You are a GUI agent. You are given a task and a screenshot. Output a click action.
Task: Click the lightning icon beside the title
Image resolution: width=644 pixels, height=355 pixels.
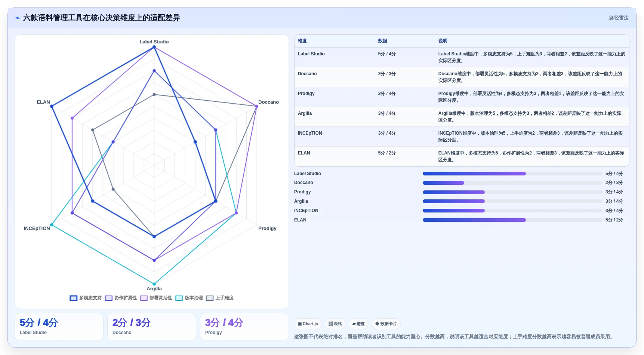pyautogui.click(x=17, y=18)
